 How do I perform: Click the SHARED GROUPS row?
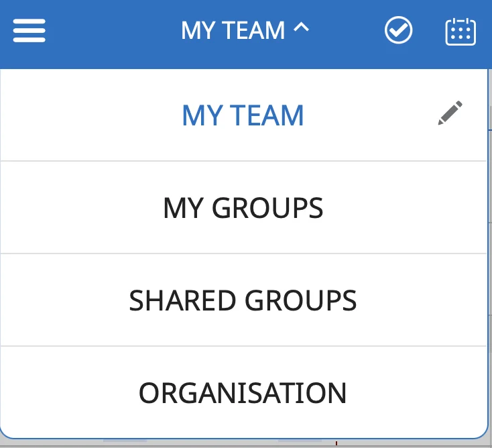click(x=243, y=300)
